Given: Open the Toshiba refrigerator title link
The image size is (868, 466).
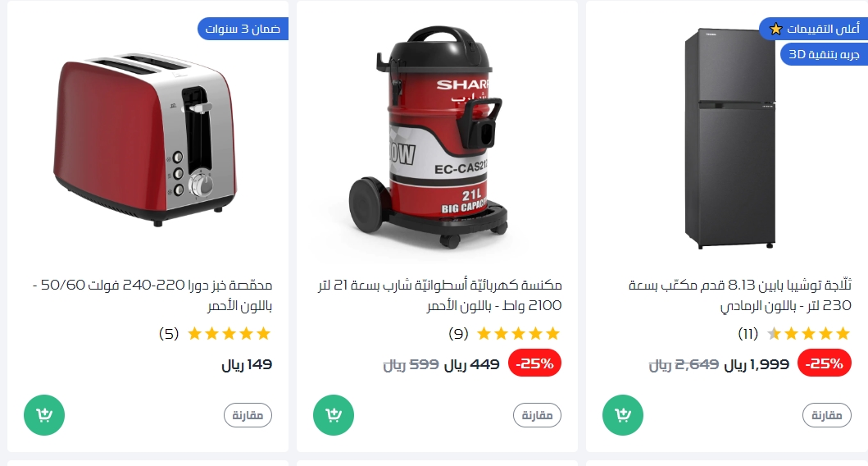Looking at the screenshot, I should (x=740, y=295).
